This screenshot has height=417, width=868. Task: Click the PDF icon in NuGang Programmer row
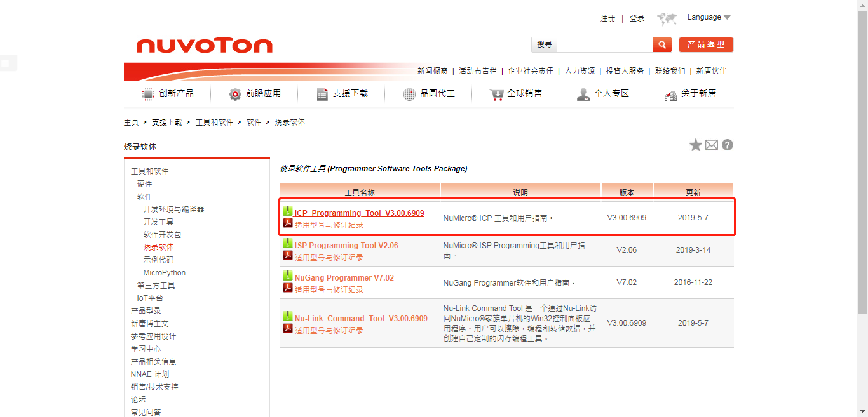click(288, 288)
